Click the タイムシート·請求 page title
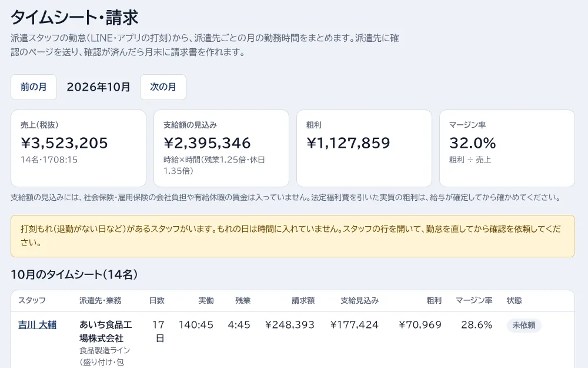The image size is (588, 368). click(x=75, y=17)
